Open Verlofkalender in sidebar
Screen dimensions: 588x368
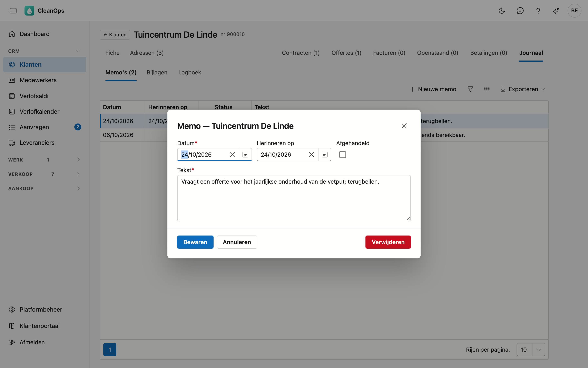[45, 111]
